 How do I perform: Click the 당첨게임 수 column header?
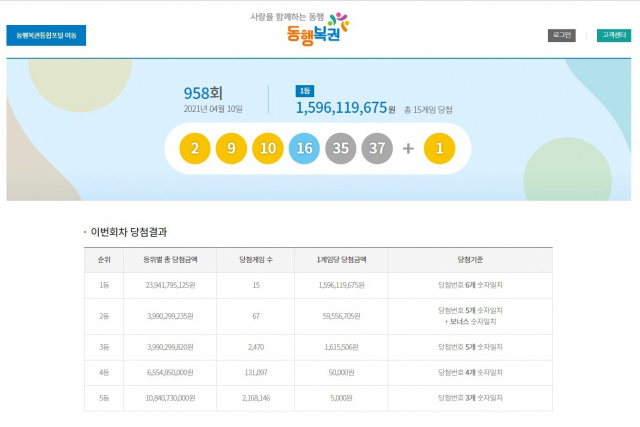pyautogui.click(x=257, y=259)
